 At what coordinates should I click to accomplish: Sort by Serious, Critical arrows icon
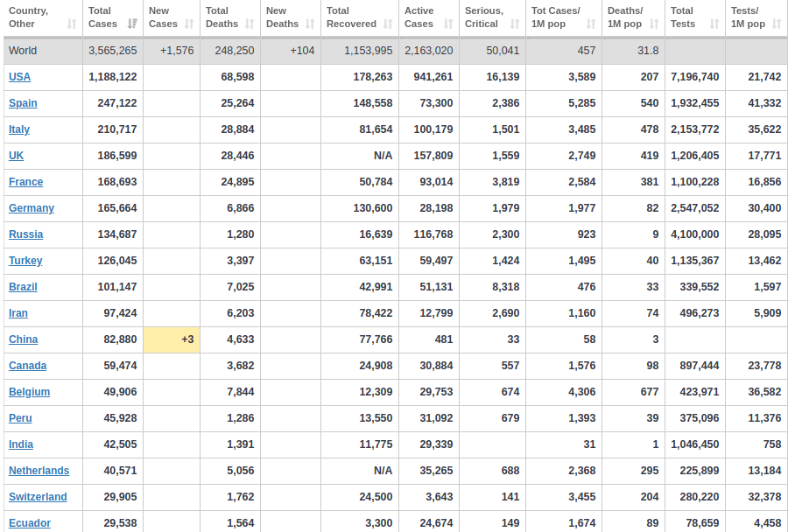tap(515, 24)
